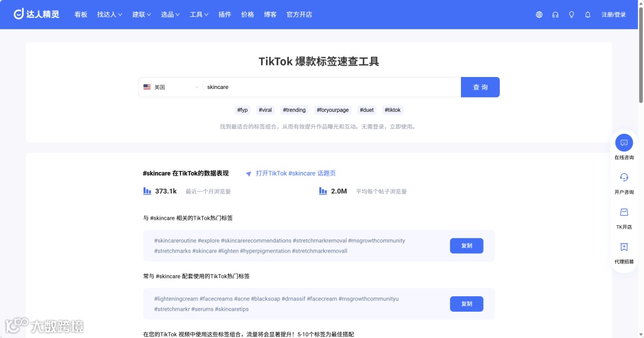Screen dimensions: 644x338
Task: Click the 开户咨询 headset icon
Action: coord(624,177)
